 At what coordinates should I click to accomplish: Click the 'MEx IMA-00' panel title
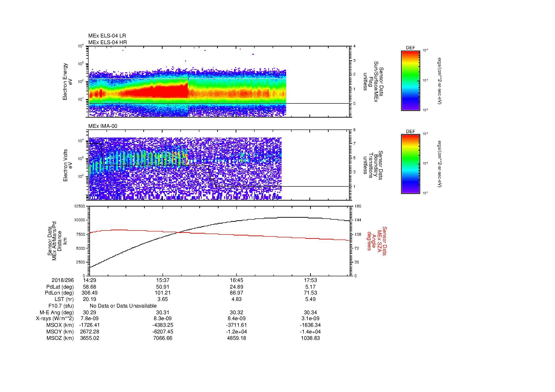tap(103, 126)
